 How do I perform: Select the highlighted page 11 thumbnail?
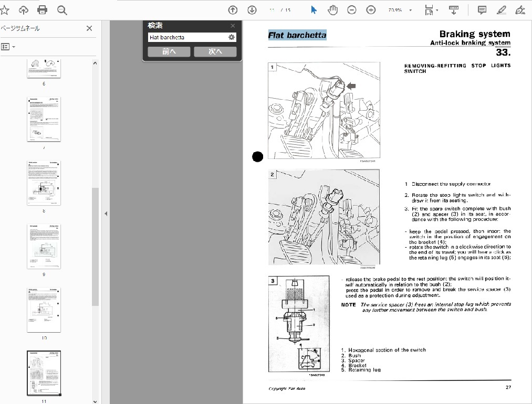pyautogui.click(x=44, y=373)
